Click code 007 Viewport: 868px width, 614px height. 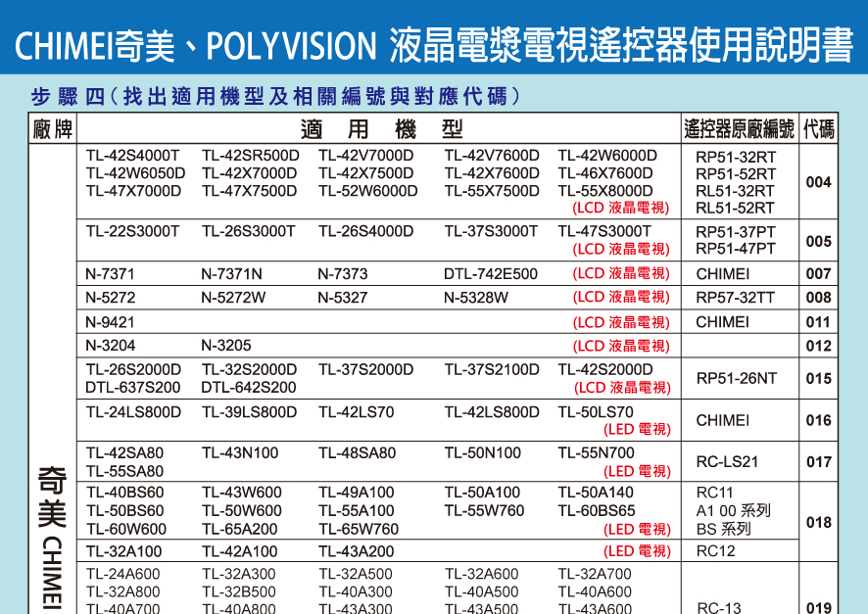coord(818,274)
